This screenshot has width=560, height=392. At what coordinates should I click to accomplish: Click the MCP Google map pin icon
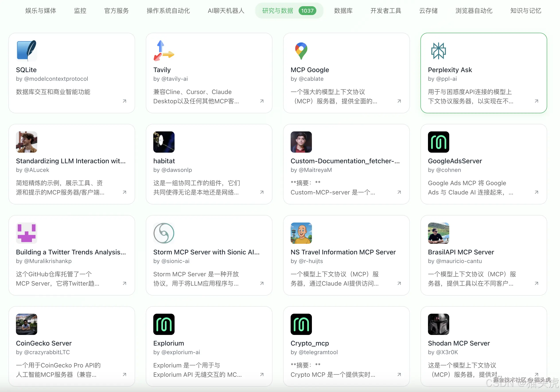tap(301, 50)
